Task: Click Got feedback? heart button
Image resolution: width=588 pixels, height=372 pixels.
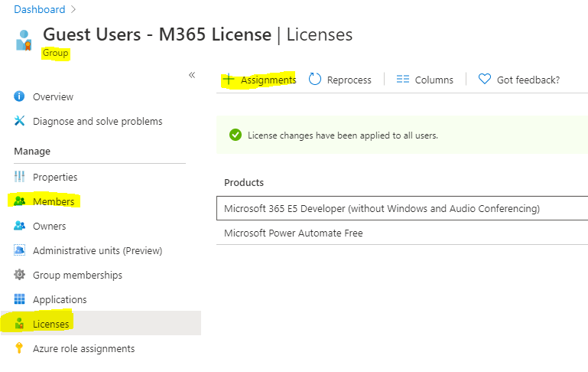Action: tap(518, 80)
